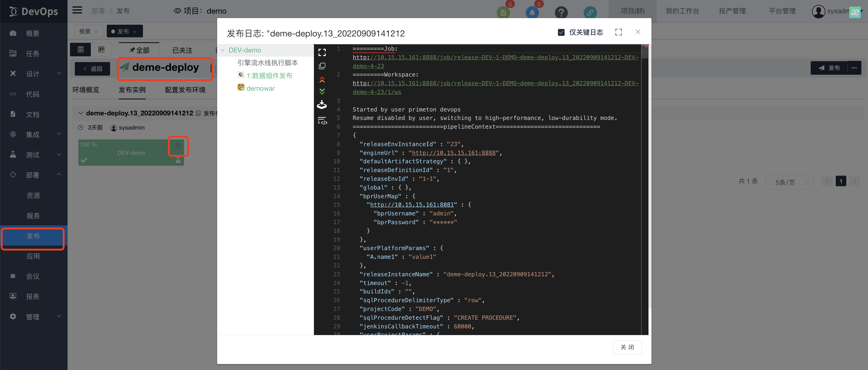Jump to log bottom with green down arrows
This screenshot has height=370, width=868.
coord(322,91)
